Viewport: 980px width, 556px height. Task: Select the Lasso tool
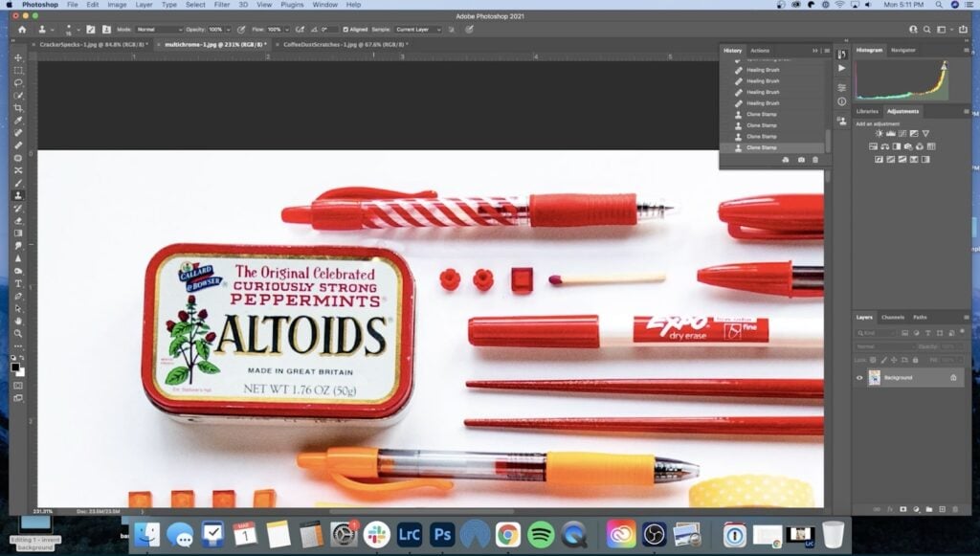coord(18,82)
